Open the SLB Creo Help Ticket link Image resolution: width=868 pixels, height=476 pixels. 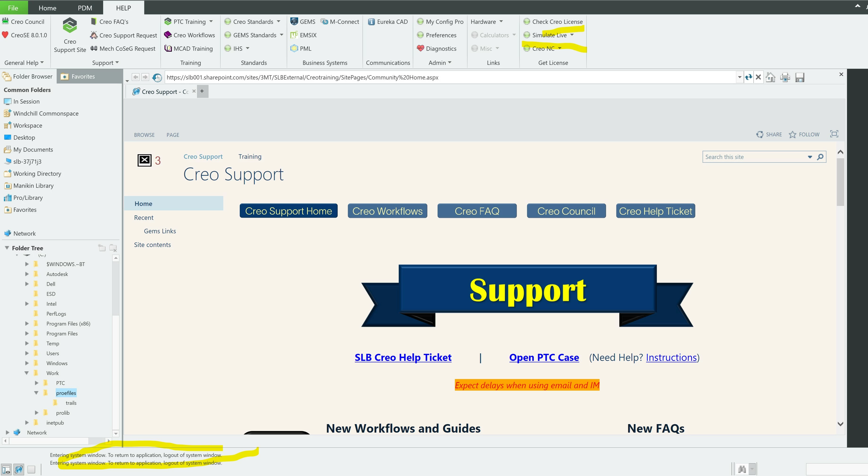pos(403,357)
